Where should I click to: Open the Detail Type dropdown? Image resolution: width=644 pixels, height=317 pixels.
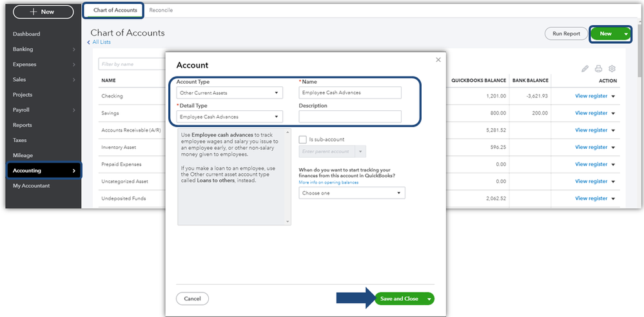pos(229,117)
